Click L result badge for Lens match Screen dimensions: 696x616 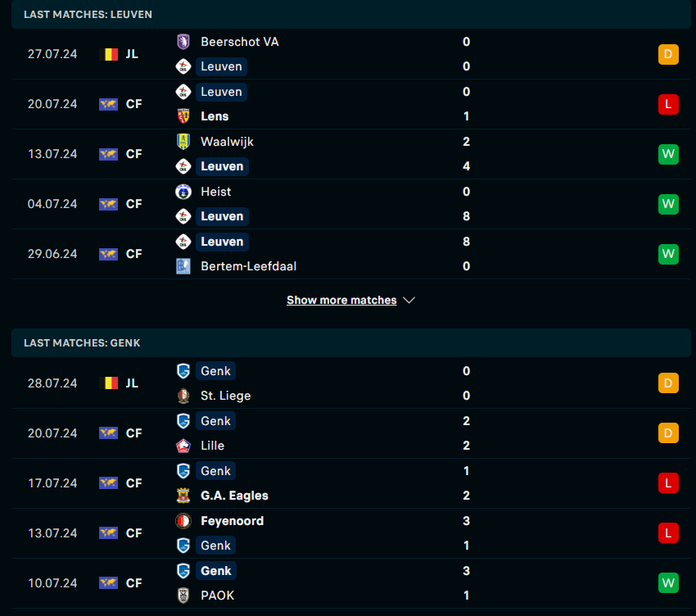click(x=668, y=104)
